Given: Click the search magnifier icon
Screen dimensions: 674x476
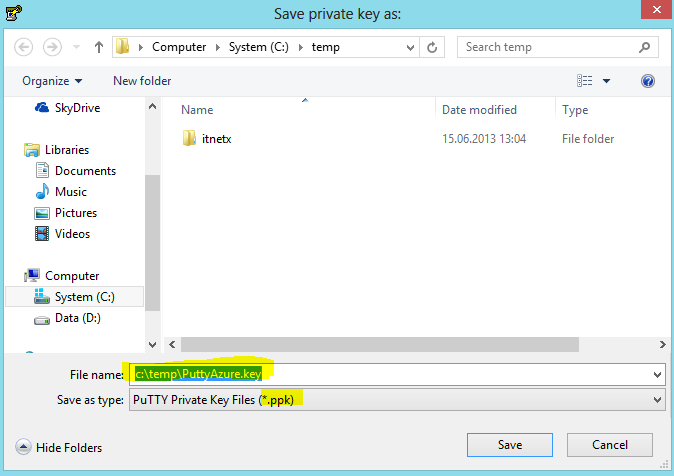Looking at the screenshot, I should click(x=645, y=47).
